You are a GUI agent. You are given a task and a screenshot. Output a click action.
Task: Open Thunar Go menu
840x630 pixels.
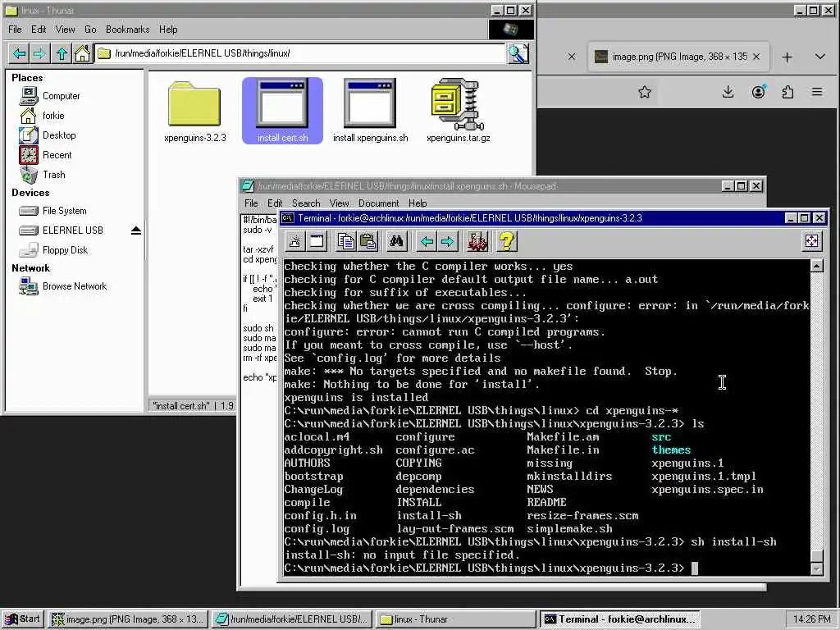pos(90,30)
